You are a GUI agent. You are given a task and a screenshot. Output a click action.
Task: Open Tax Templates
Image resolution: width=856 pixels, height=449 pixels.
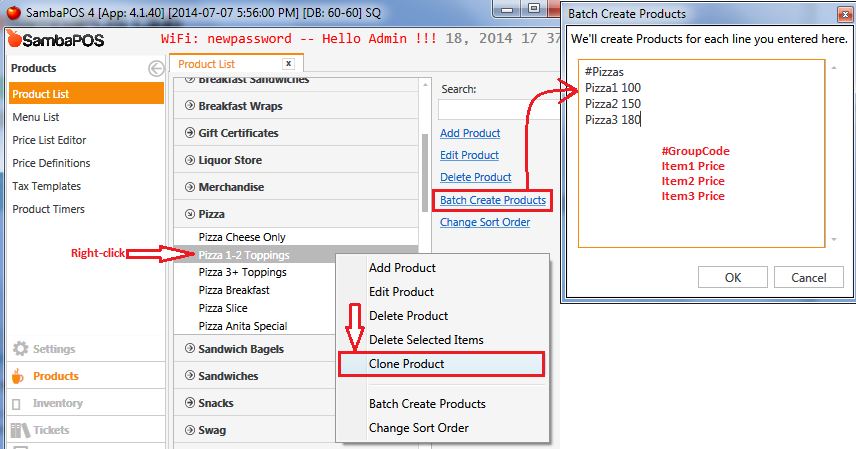point(46,186)
